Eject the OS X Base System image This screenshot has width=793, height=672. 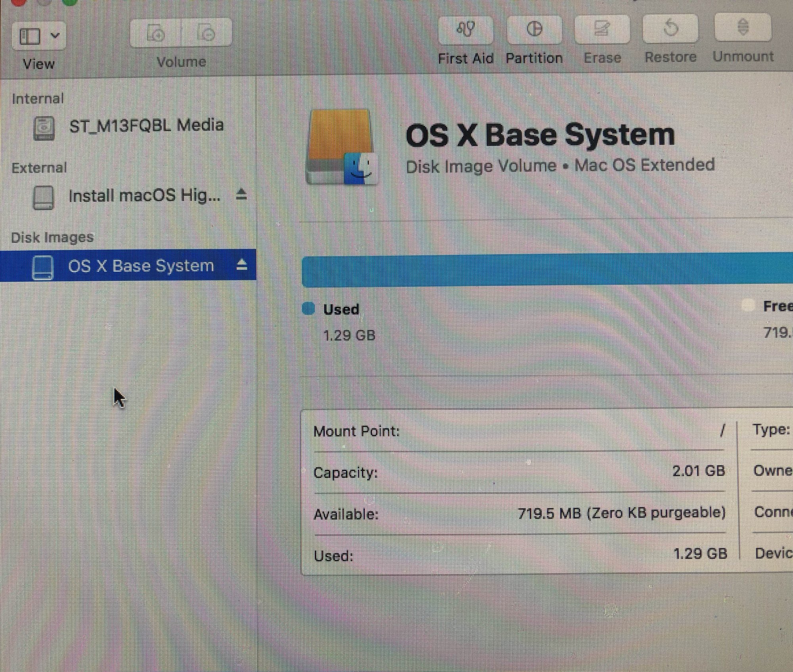pyautogui.click(x=241, y=265)
